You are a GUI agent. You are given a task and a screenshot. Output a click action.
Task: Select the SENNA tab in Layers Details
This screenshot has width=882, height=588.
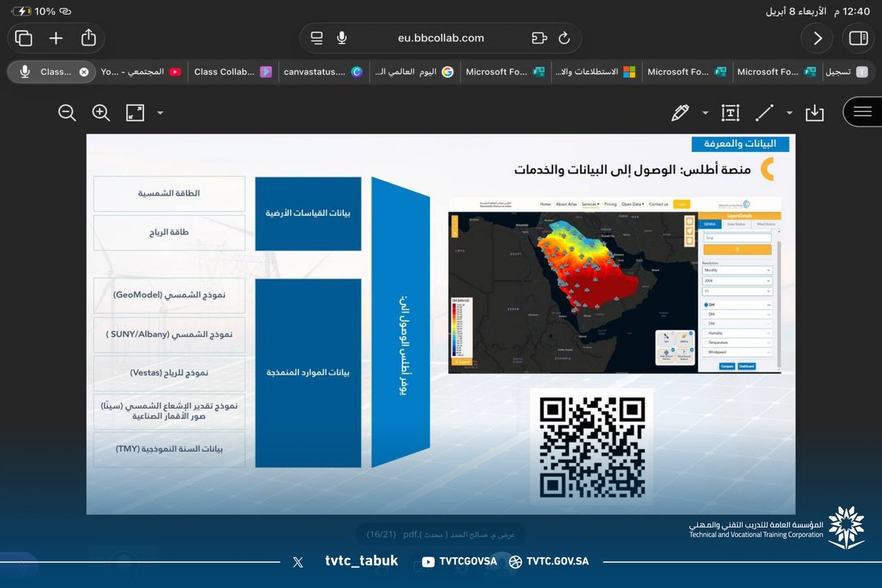click(709, 224)
